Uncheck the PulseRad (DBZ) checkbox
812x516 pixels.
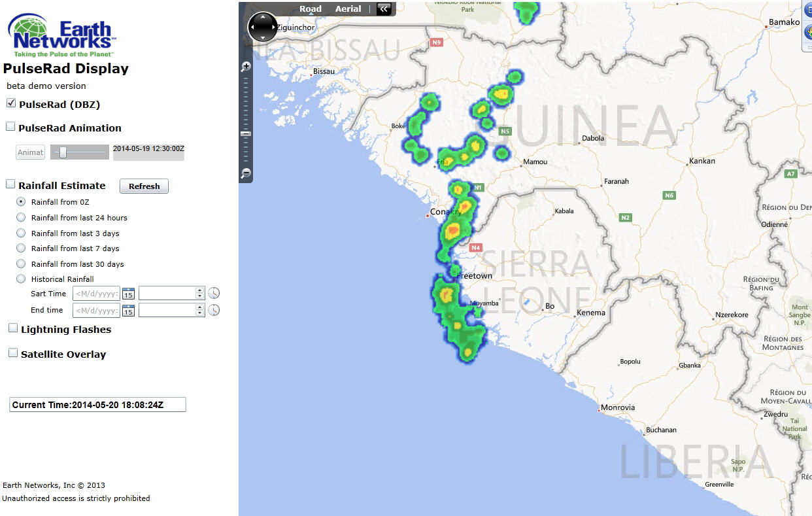click(11, 103)
